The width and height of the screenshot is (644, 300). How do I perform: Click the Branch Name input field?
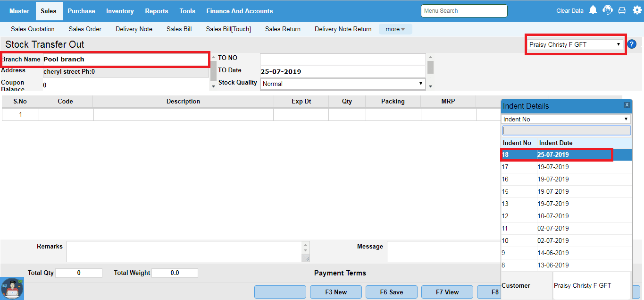(x=125, y=59)
